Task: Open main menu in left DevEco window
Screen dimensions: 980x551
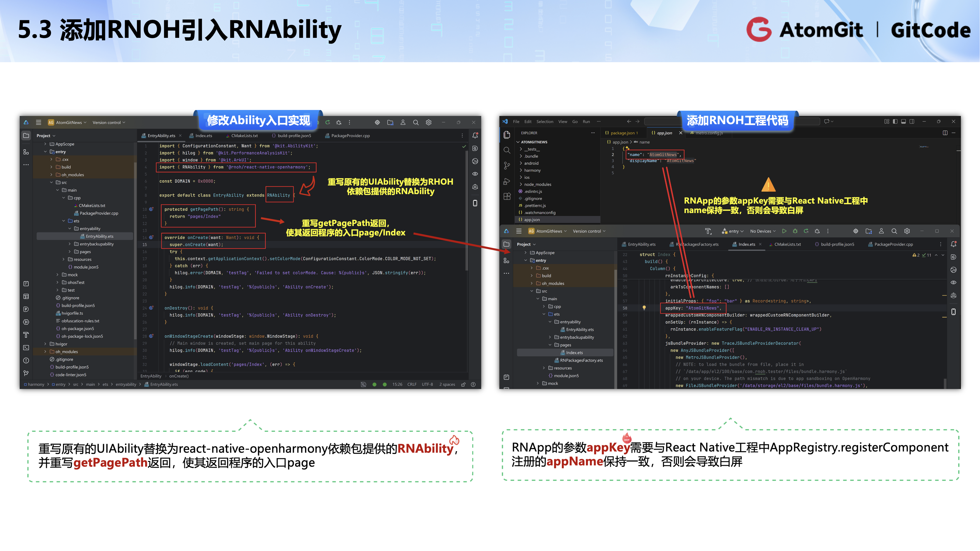Action: click(x=38, y=122)
